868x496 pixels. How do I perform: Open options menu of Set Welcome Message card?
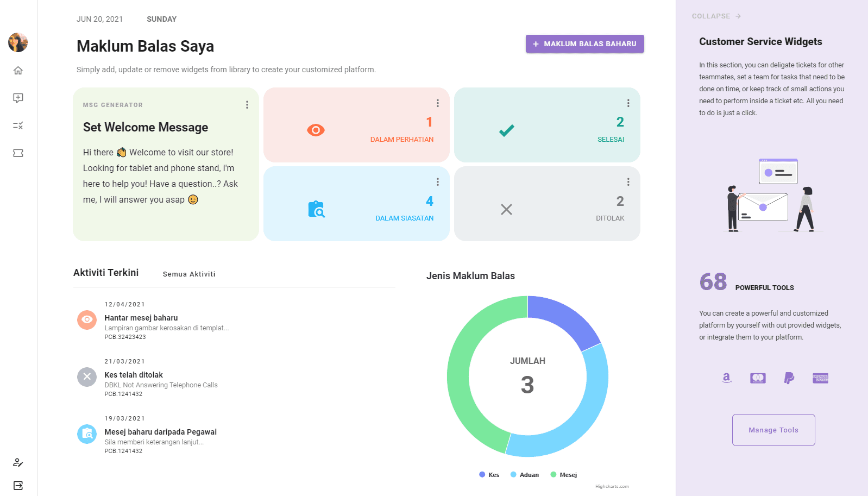(x=247, y=105)
